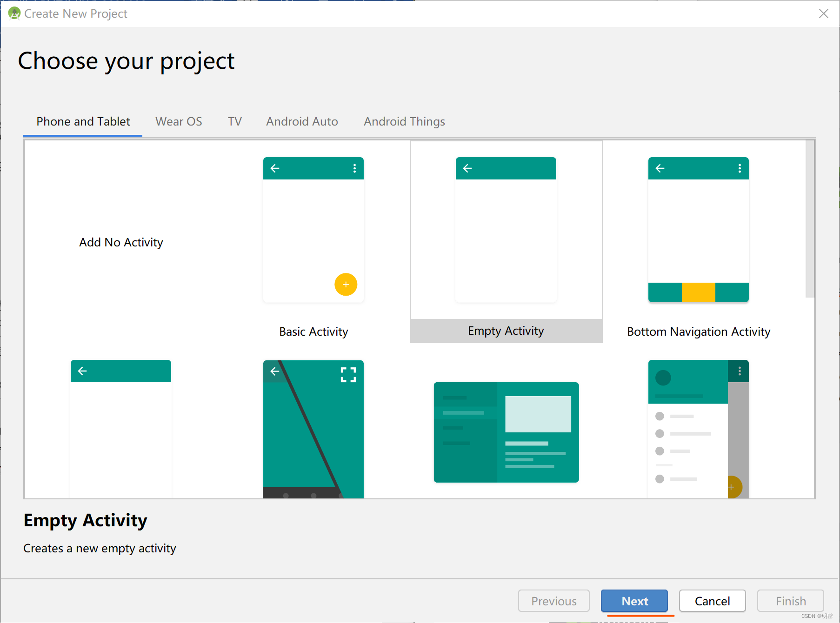Click the Android Studio logo in title bar

point(14,13)
